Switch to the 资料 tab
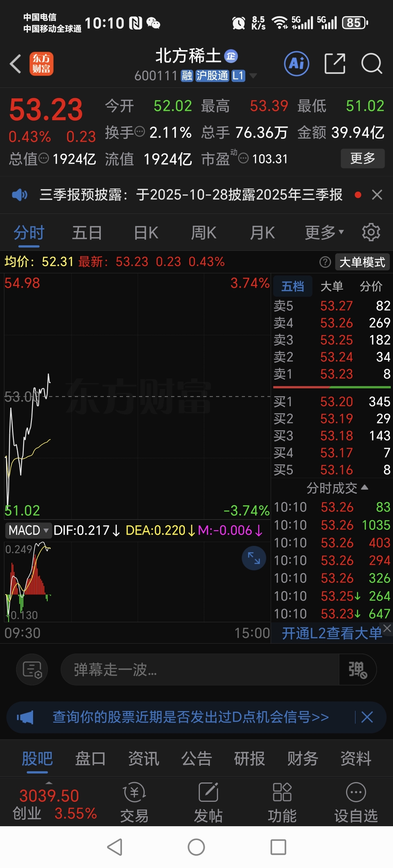Image resolution: width=393 pixels, height=868 pixels. pyautogui.click(x=356, y=759)
